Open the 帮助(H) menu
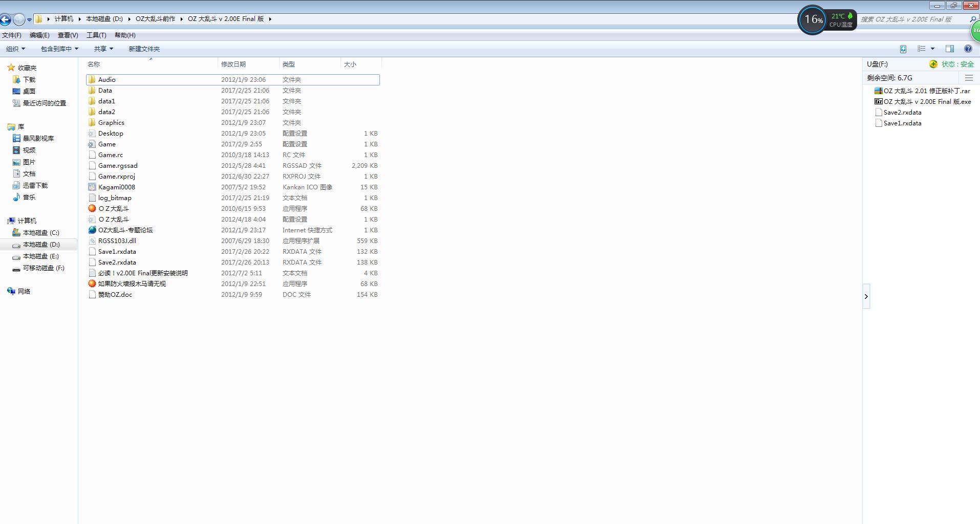 [x=125, y=35]
